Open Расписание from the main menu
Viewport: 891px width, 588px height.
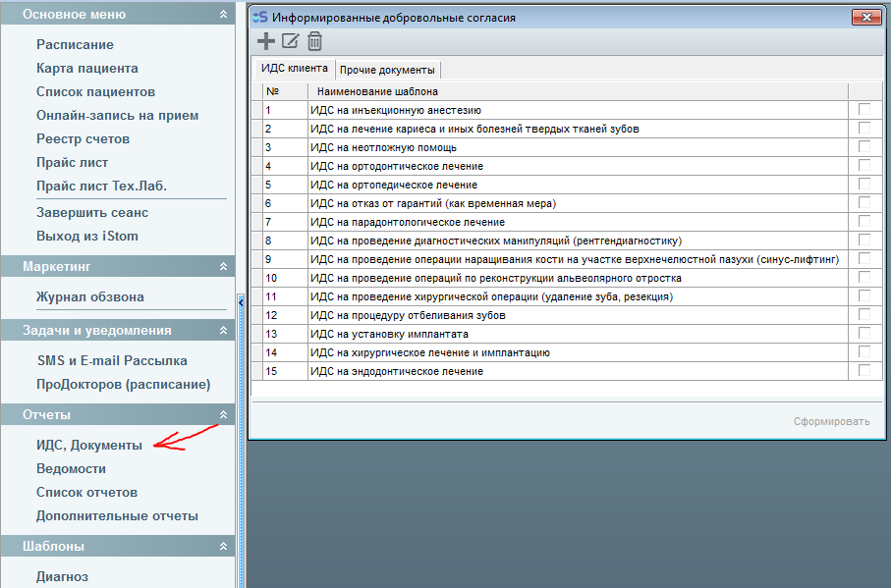click(75, 45)
